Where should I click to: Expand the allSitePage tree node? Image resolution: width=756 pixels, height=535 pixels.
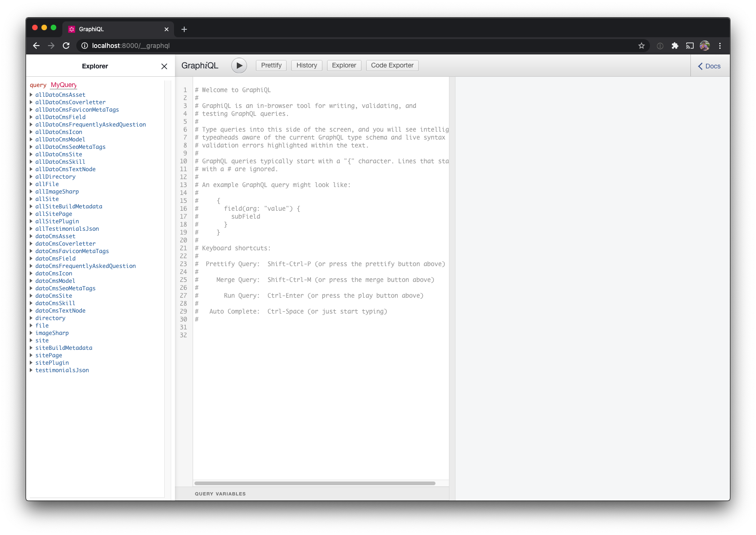coord(54,214)
